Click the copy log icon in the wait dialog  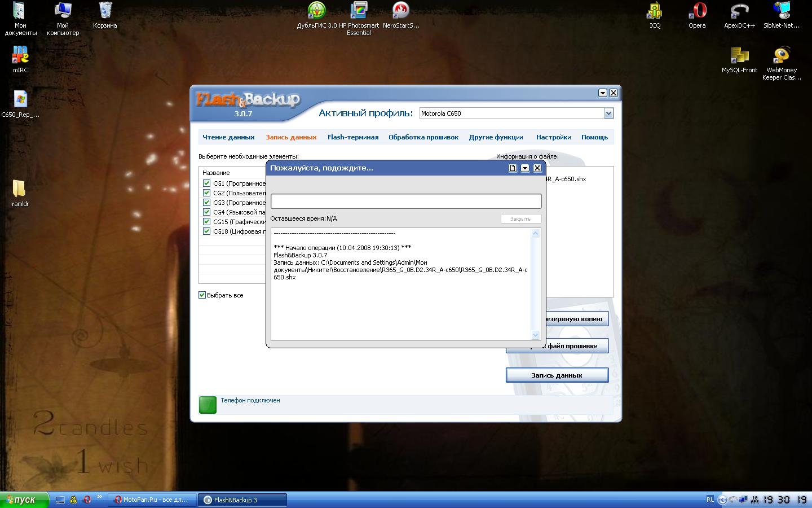click(513, 168)
